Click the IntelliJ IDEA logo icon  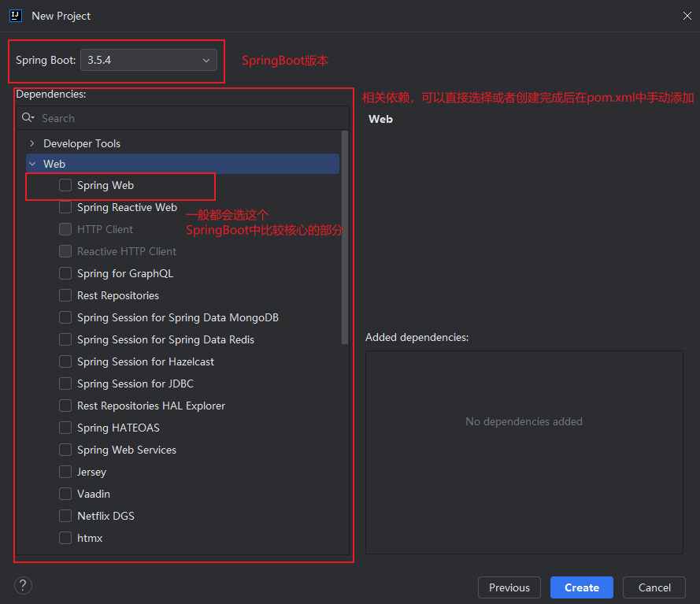[x=16, y=16]
